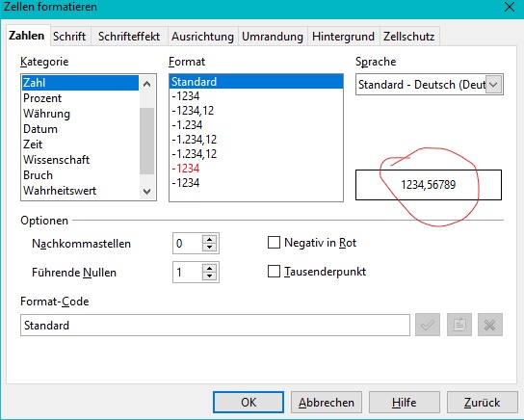The width and height of the screenshot is (524, 420).
Task: Click the Nachkommastellen number field
Action: 188,244
